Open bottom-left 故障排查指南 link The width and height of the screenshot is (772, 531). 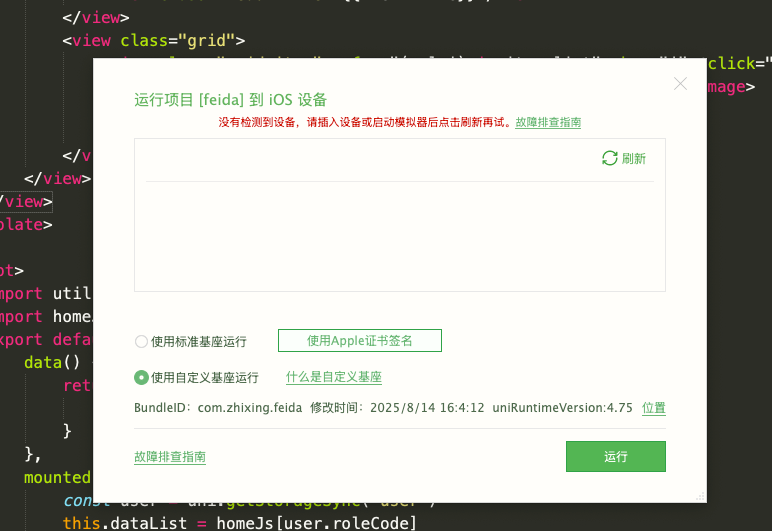click(170, 457)
